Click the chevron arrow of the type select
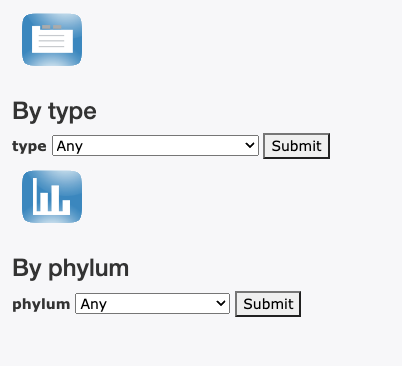This screenshot has height=366, width=402. [250, 145]
